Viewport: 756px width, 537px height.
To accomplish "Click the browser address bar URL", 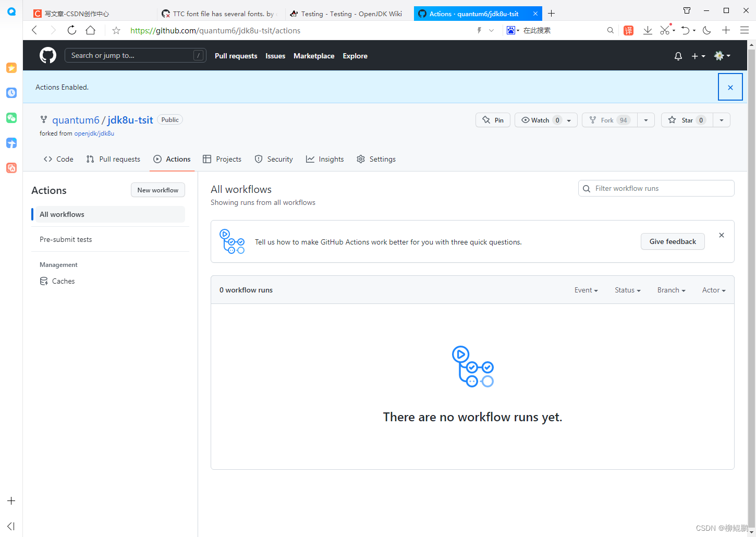I will pyautogui.click(x=215, y=31).
